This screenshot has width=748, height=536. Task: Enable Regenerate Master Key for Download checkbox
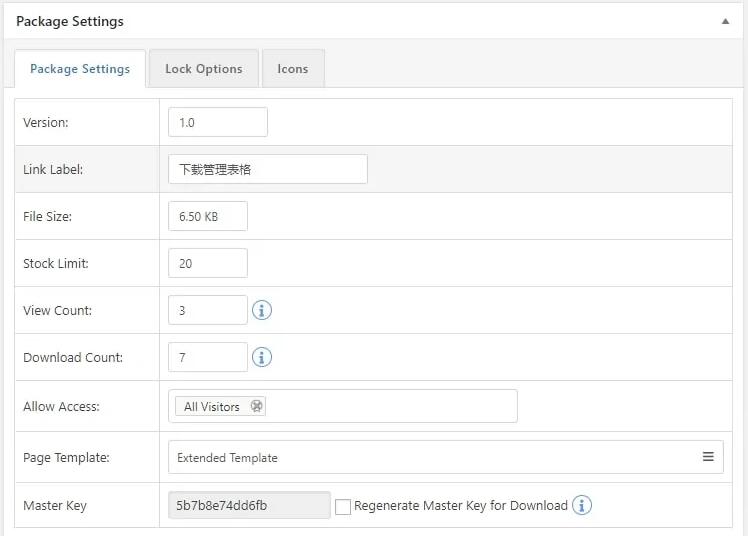point(343,506)
